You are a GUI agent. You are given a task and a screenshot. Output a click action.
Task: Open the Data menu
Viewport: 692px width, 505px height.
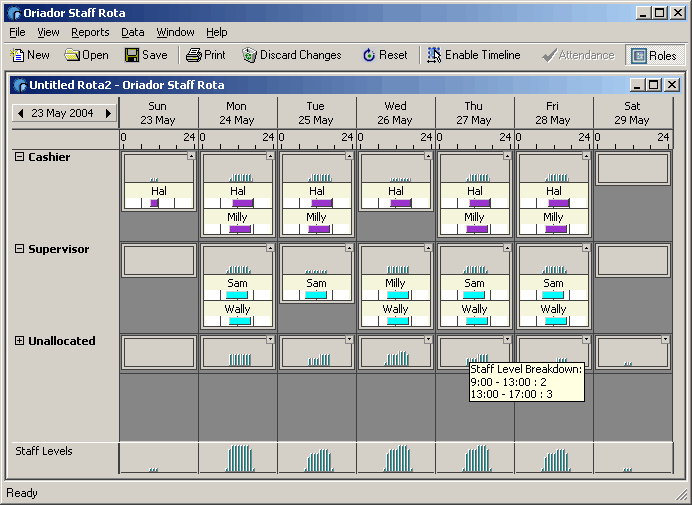[x=133, y=32]
